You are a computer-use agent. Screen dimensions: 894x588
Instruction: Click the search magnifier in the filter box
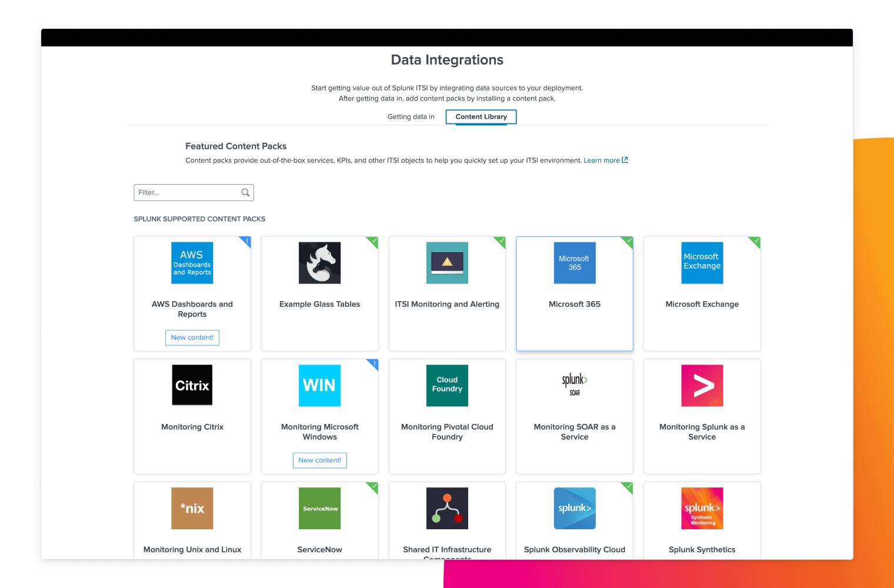point(245,192)
